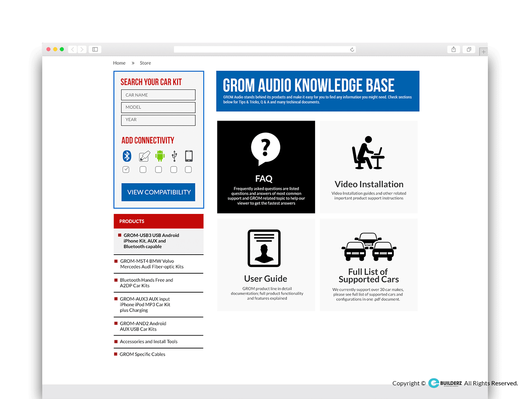Click the YEAR input field
Viewport: 532px width, 399px height.
(158, 120)
